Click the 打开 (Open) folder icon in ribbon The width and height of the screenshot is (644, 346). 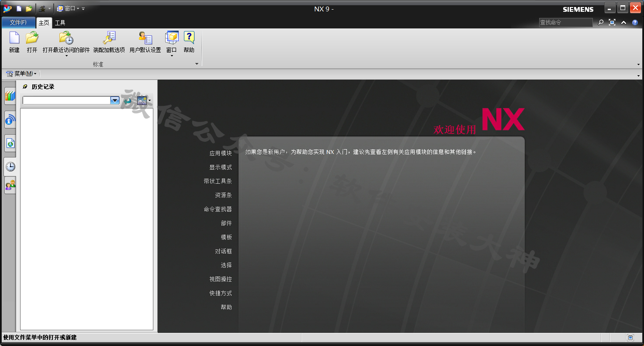coord(32,38)
